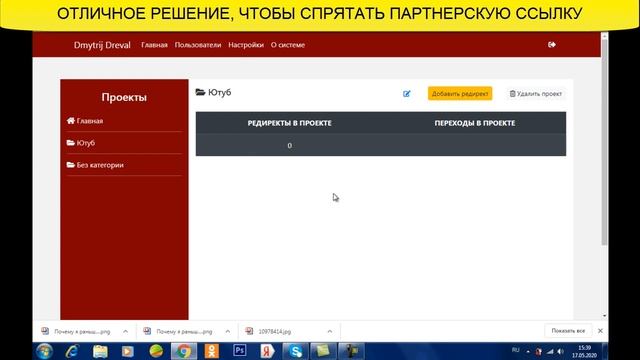Screen dimensions: 640x360
Task: Open Yandex from the taskbar
Action: click(267, 351)
